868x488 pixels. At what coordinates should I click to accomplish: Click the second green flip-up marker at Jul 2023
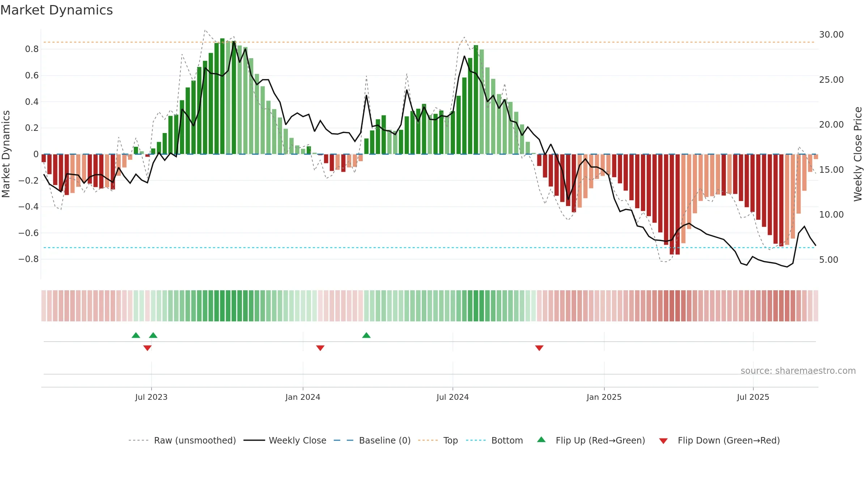153,335
